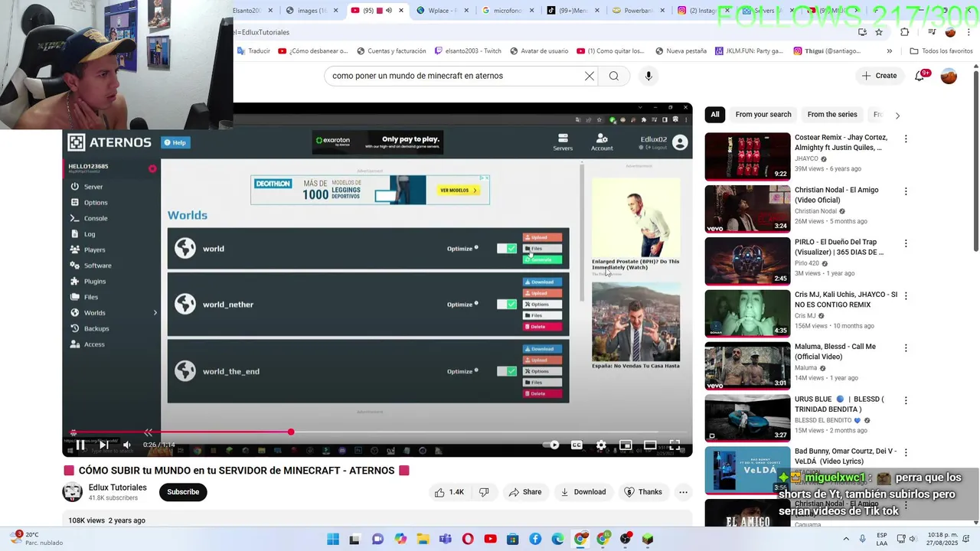This screenshot has height=551, width=980.
Task: Show hidden system tray icons
Action: (x=846, y=539)
